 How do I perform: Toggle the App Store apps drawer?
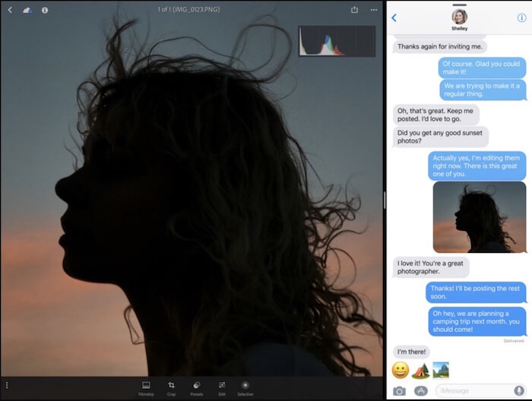point(421,391)
